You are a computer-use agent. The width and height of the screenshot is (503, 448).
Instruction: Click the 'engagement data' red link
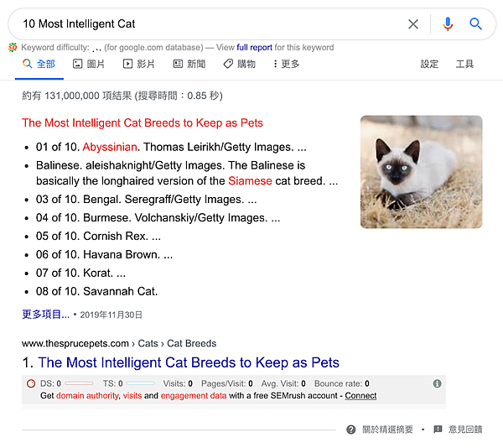pyautogui.click(x=194, y=396)
